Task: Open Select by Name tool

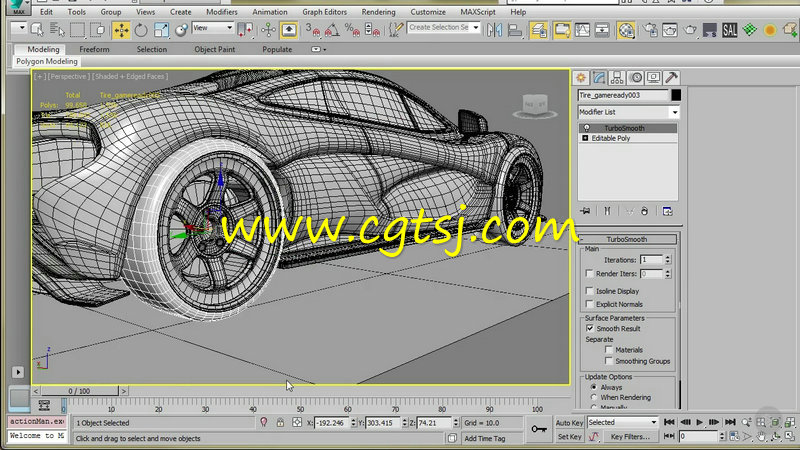Action: pos(57,30)
